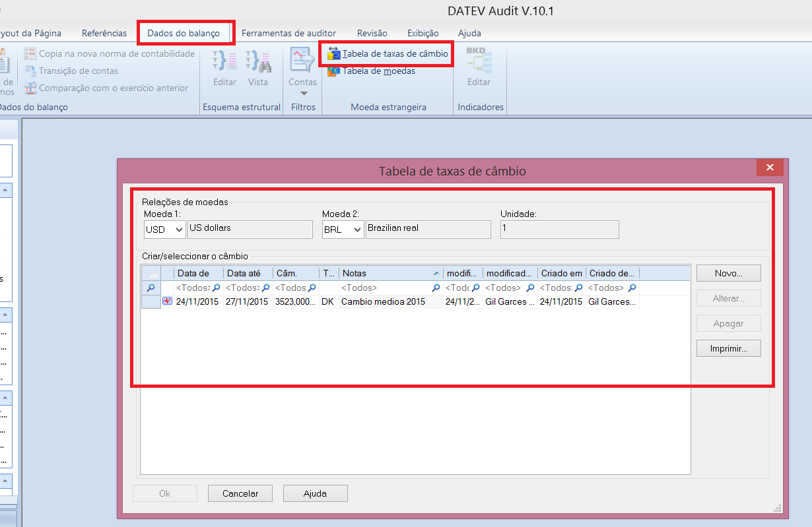Open the Moeda 2 BRL dropdown
812x527 pixels.
(x=357, y=230)
